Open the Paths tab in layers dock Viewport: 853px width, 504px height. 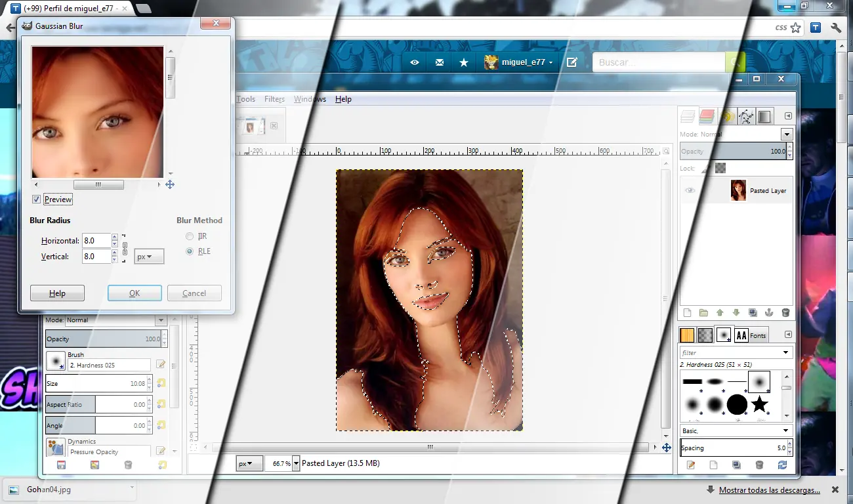coord(746,117)
